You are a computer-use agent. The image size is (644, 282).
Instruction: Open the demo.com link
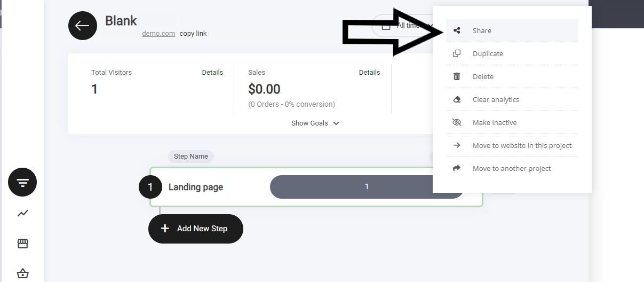pos(158,34)
